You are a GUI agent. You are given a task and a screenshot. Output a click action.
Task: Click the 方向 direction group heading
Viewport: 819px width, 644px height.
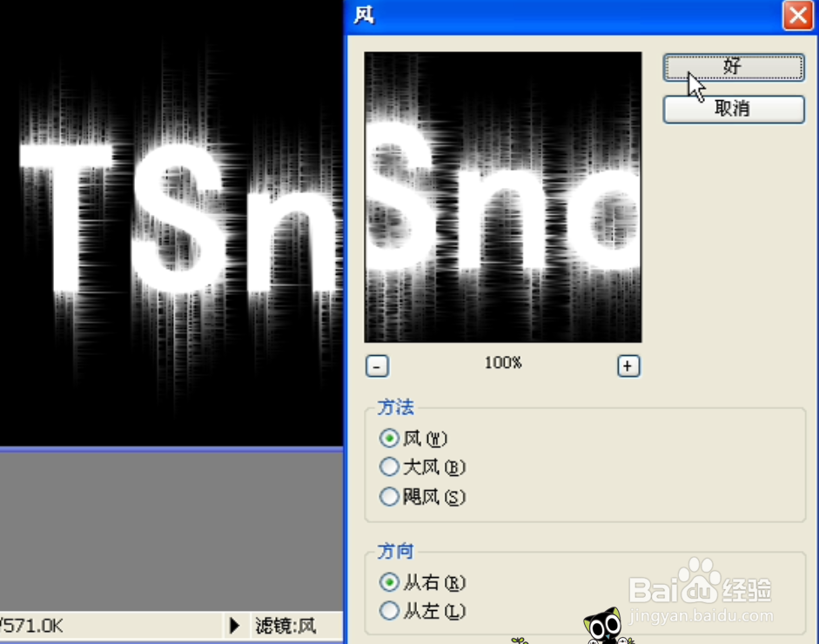(394, 550)
